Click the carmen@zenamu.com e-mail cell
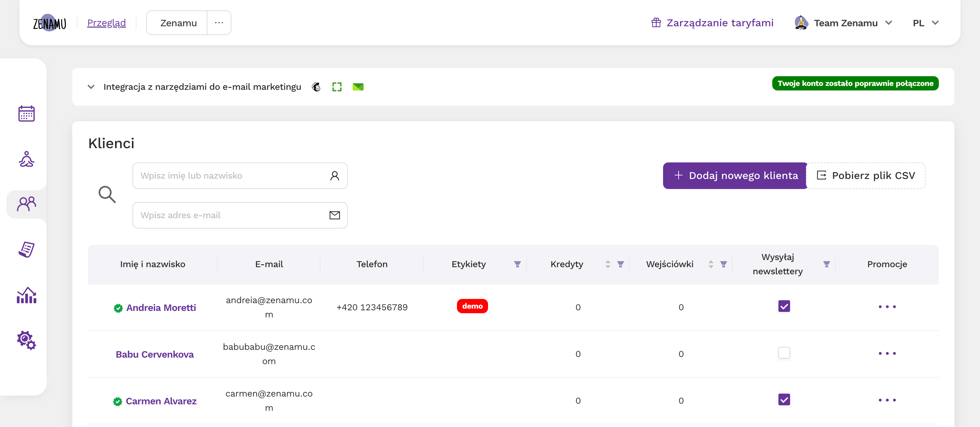This screenshot has width=980, height=427. click(x=269, y=401)
